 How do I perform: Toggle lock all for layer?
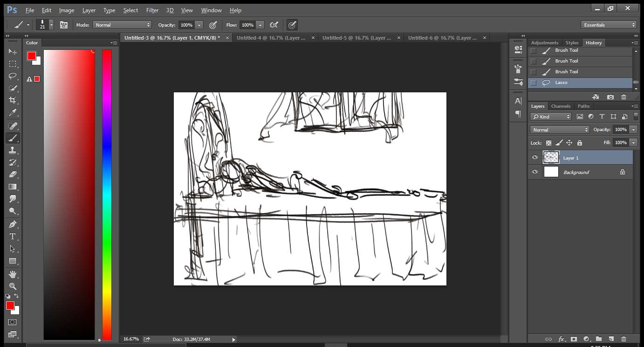[x=580, y=143]
